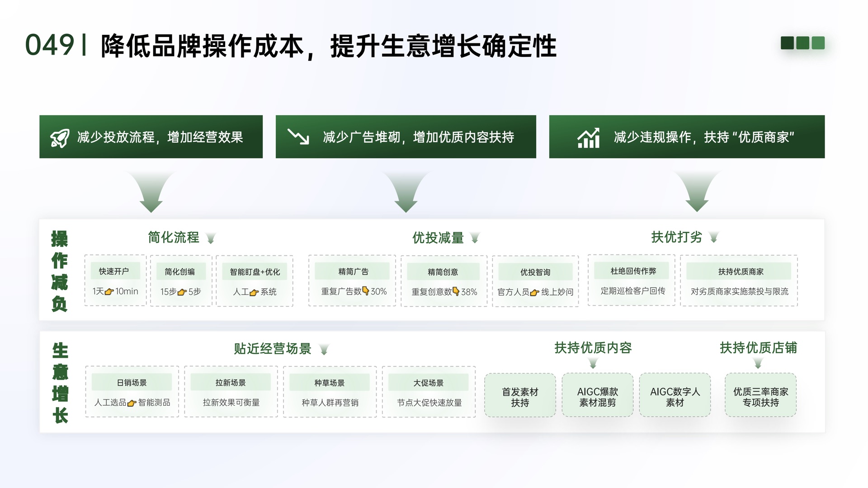This screenshot has height=488, width=868.
Task: Click the rocket icon in the first banner
Action: [x=60, y=138]
